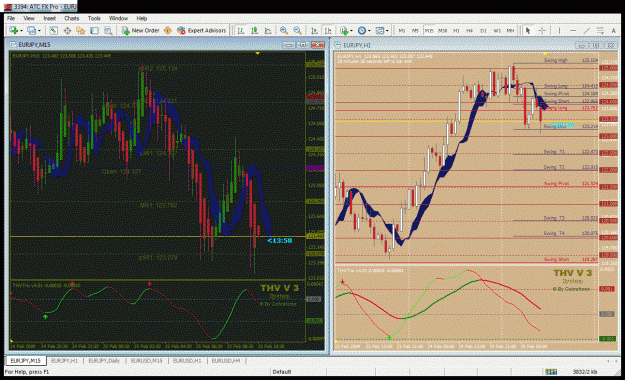This screenshot has height=380, width=625.
Task: Open the Charts menu
Action: pyautogui.click(x=72, y=18)
